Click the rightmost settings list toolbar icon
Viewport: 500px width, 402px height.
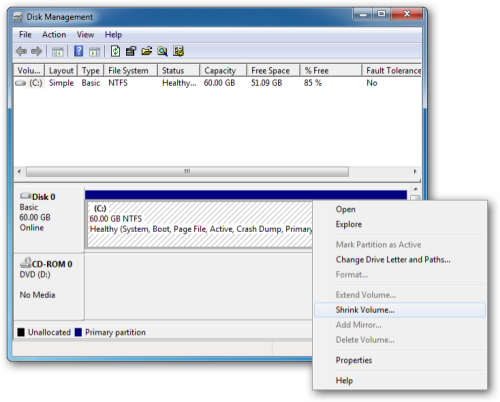click(179, 51)
